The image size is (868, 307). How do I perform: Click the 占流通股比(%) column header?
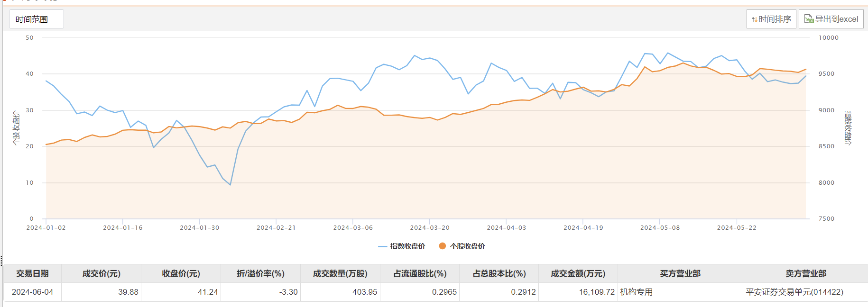pyautogui.click(x=420, y=274)
